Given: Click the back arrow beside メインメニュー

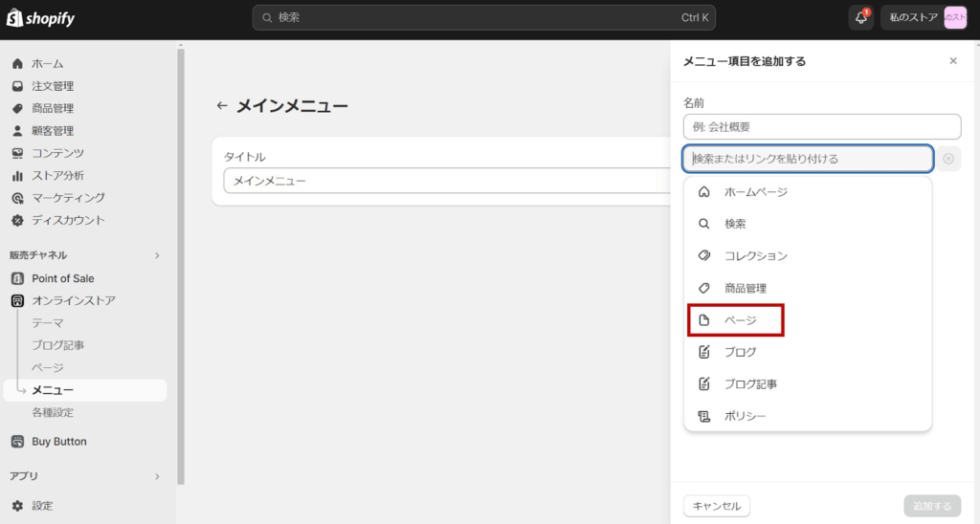Looking at the screenshot, I should click(x=222, y=105).
